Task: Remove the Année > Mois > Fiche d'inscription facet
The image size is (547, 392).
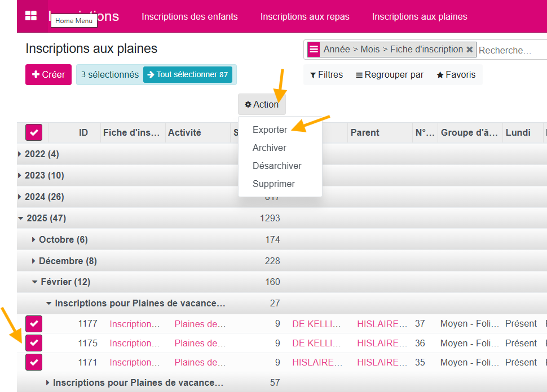Action: [x=470, y=50]
